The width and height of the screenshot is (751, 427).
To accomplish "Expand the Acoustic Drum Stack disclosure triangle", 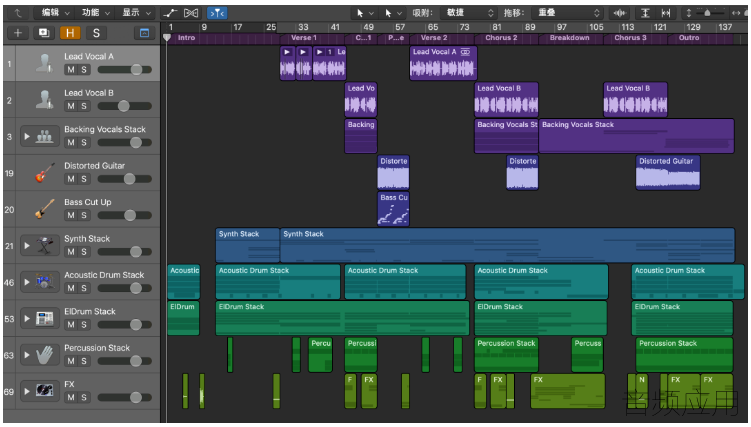I will (x=27, y=282).
